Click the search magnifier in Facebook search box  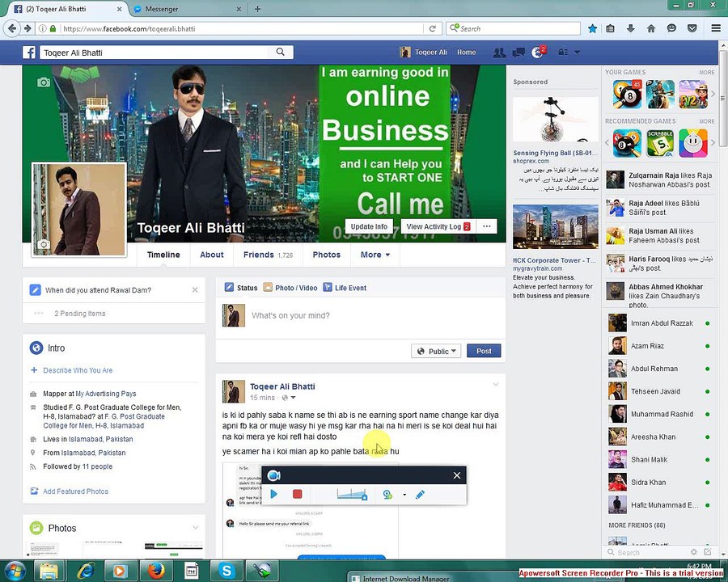[x=281, y=52]
